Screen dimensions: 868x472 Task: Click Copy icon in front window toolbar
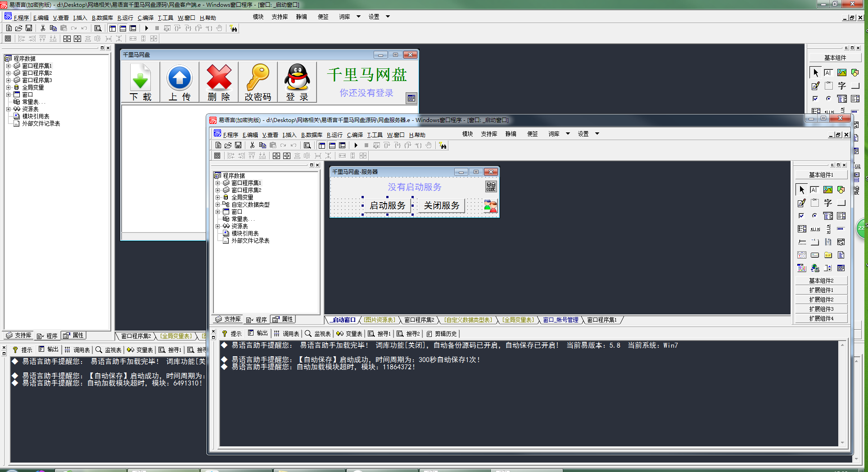tap(262, 145)
